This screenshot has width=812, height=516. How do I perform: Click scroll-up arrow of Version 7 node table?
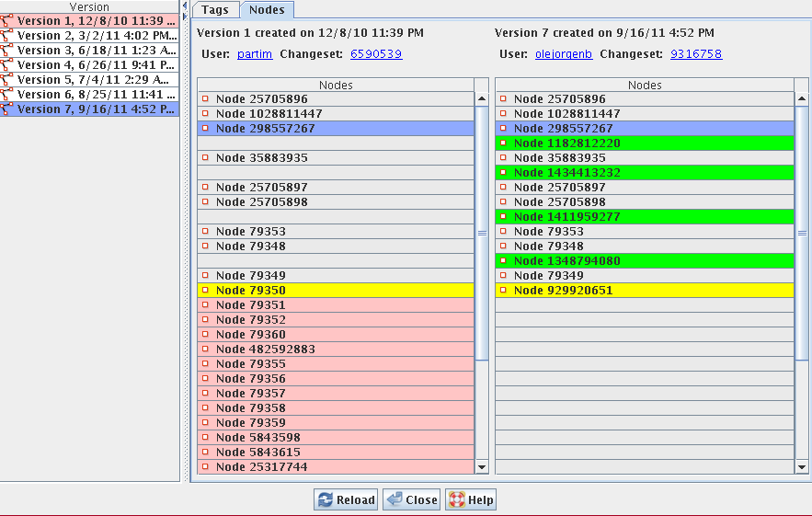802,99
